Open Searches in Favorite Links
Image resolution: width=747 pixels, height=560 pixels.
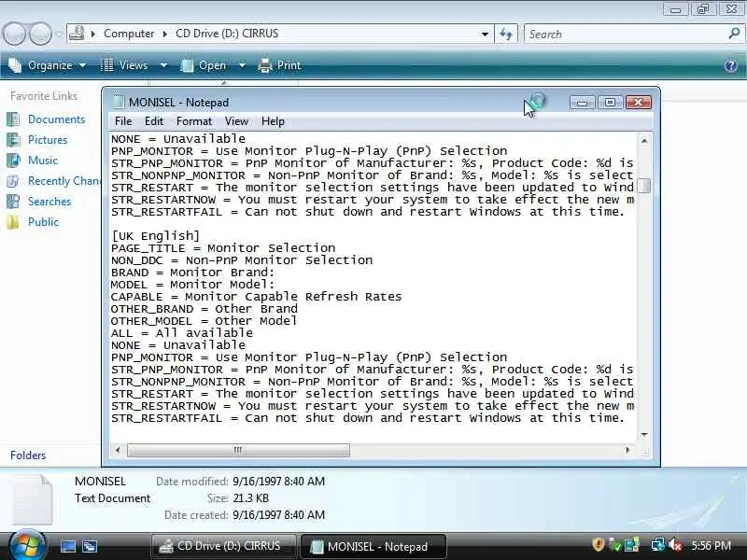49,202
